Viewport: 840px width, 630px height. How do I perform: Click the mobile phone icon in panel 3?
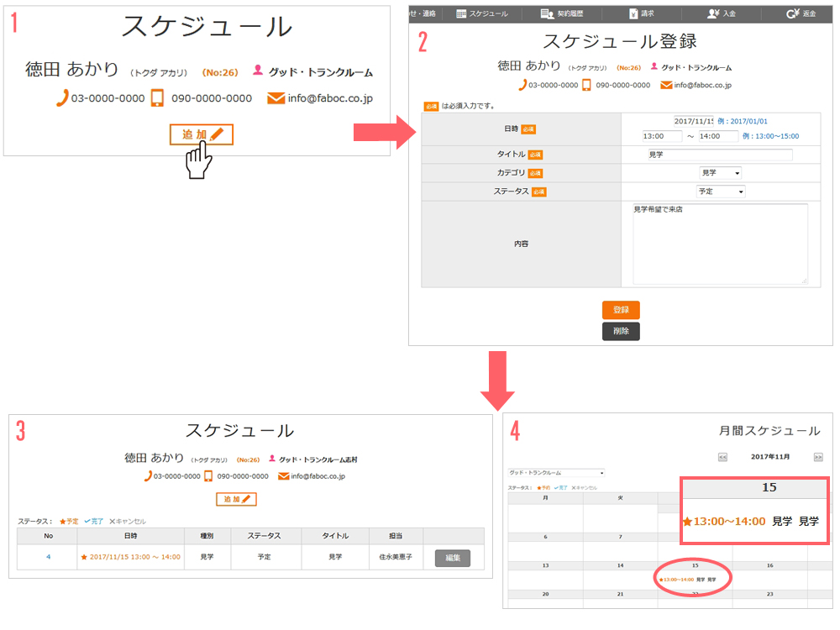pos(208,475)
